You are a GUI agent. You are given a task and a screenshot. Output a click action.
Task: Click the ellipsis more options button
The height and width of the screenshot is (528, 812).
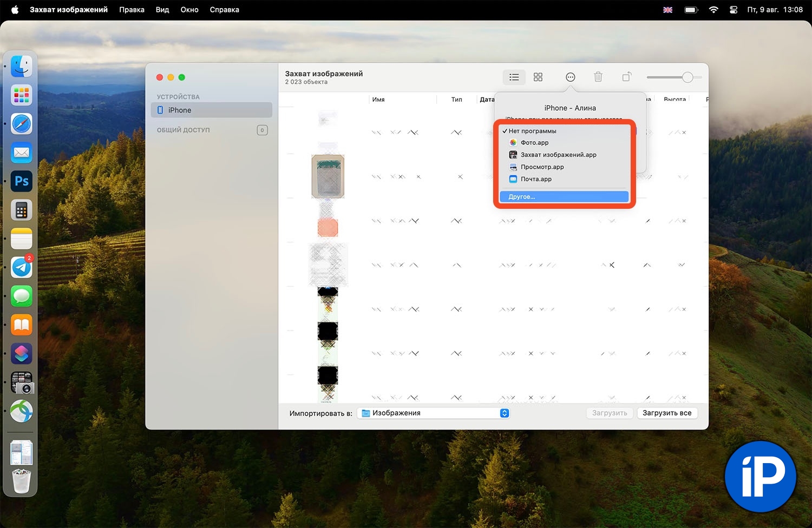570,77
